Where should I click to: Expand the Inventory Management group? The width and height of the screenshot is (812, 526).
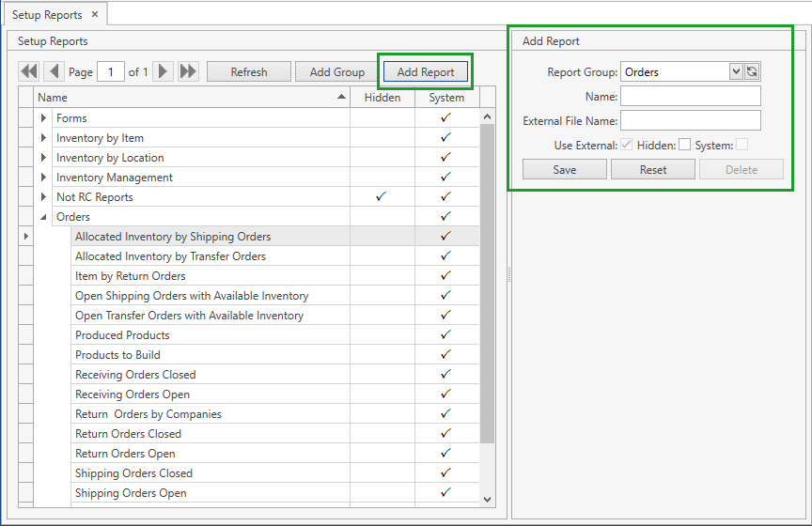43,178
